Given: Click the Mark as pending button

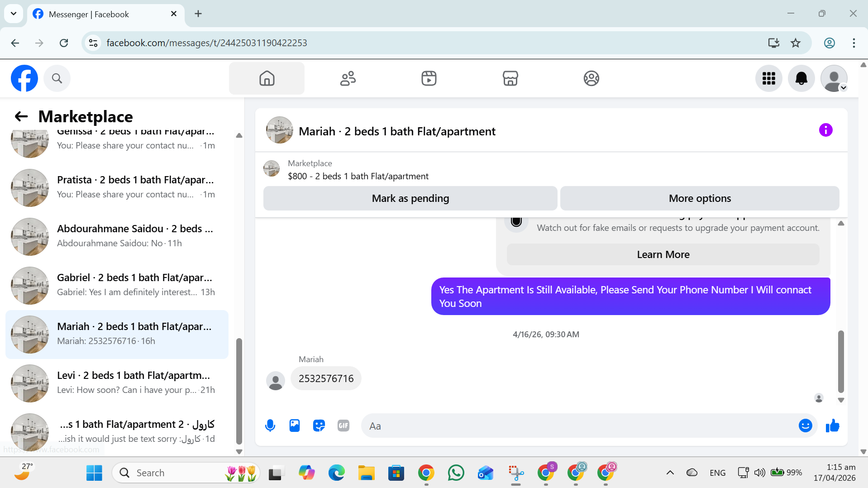Looking at the screenshot, I should pos(410,198).
